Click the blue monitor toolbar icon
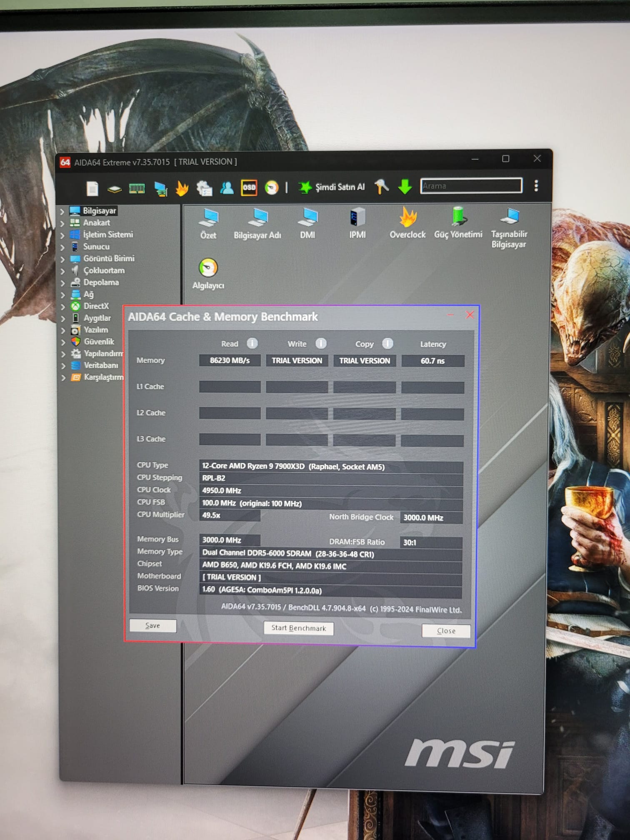630x840 pixels. (160, 189)
